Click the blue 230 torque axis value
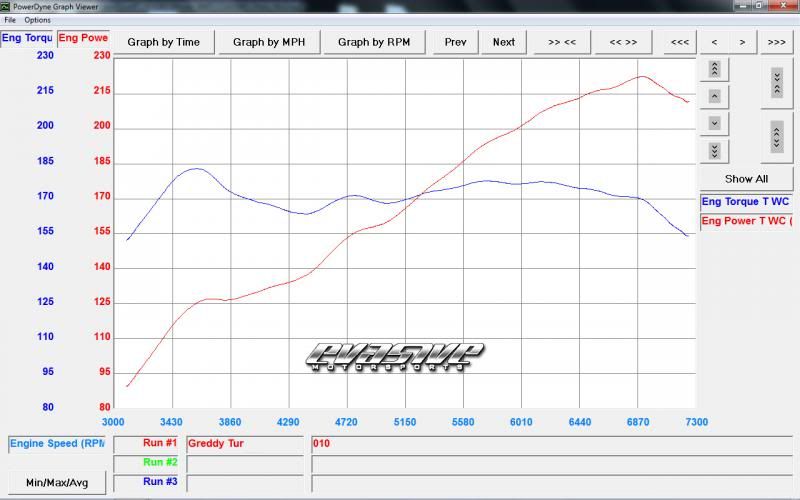Screen dimensions: 800x500 coord(45,55)
